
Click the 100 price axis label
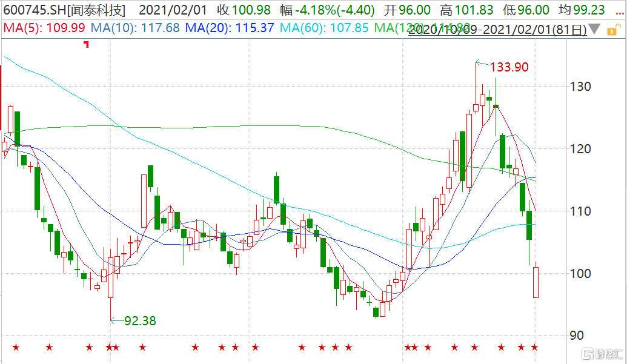(x=580, y=274)
